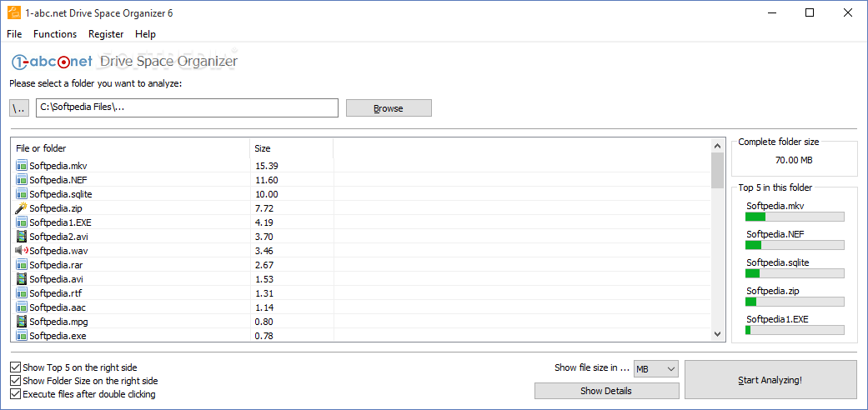Select the Softpedia.rar file name
This screenshot has width=868, height=410.
[56, 265]
